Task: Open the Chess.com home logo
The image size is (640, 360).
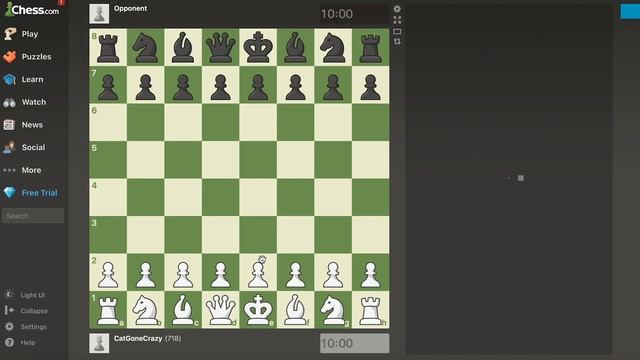Action: point(32,9)
